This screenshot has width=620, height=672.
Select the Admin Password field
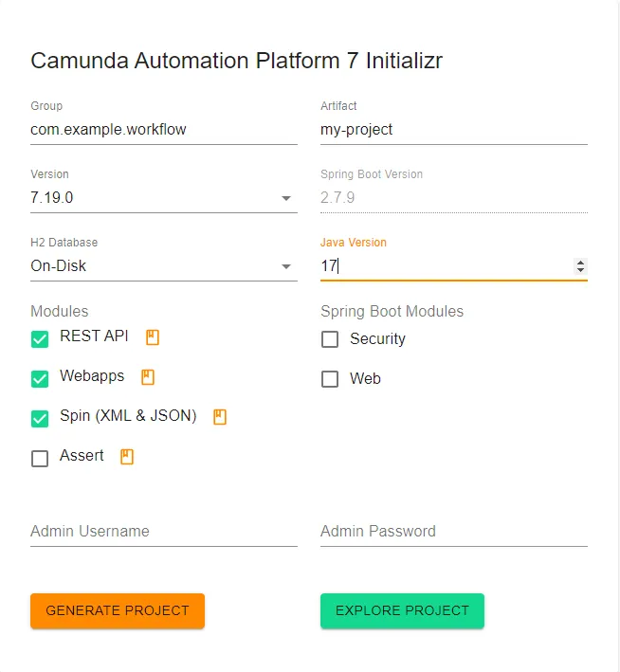click(x=453, y=532)
